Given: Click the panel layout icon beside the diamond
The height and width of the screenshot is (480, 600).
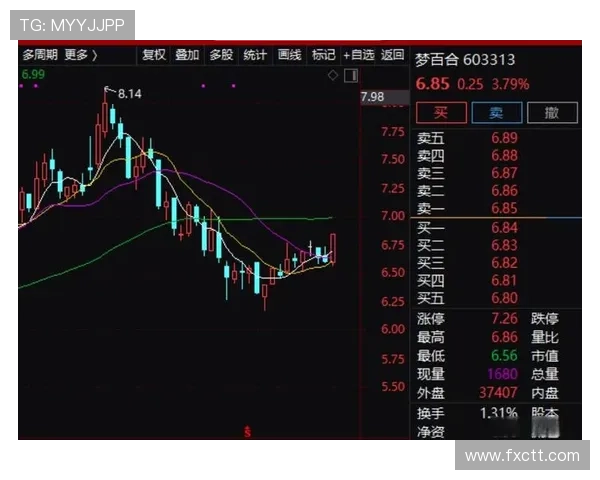Looking at the screenshot, I should point(349,75).
